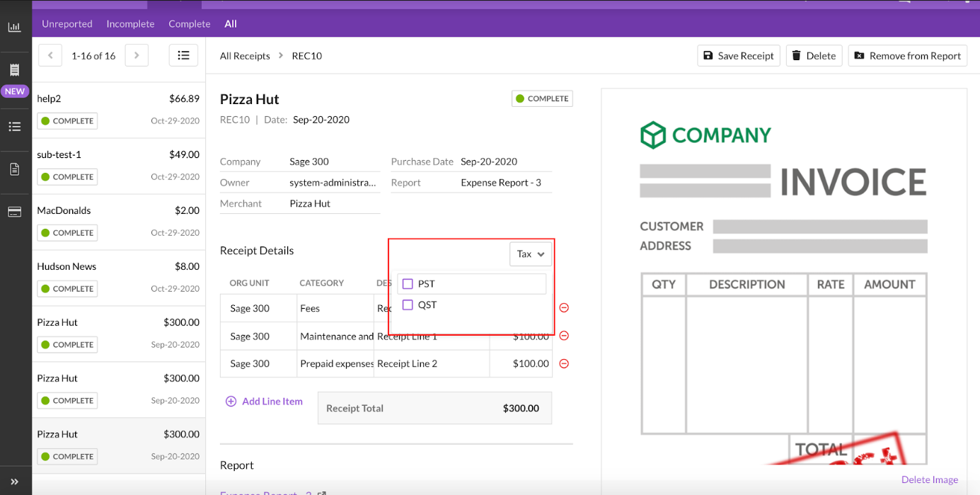Click the NEW badge in sidebar

(x=14, y=91)
